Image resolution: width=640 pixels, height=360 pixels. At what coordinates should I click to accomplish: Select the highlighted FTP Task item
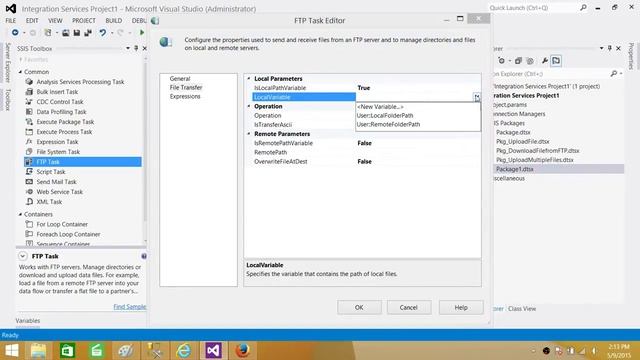83,162
